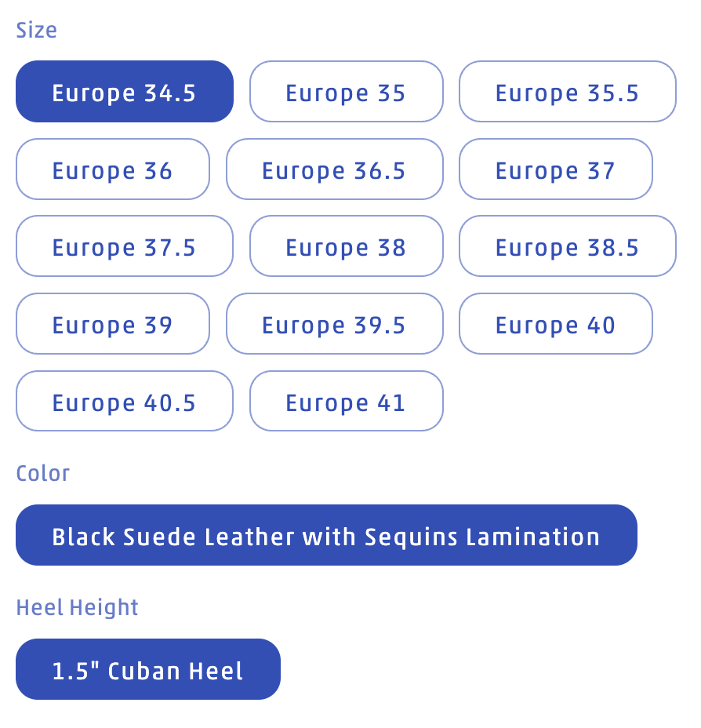The height and width of the screenshot is (728, 701).
Task: Choose the Europe 35 size option
Action: click(x=346, y=92)
